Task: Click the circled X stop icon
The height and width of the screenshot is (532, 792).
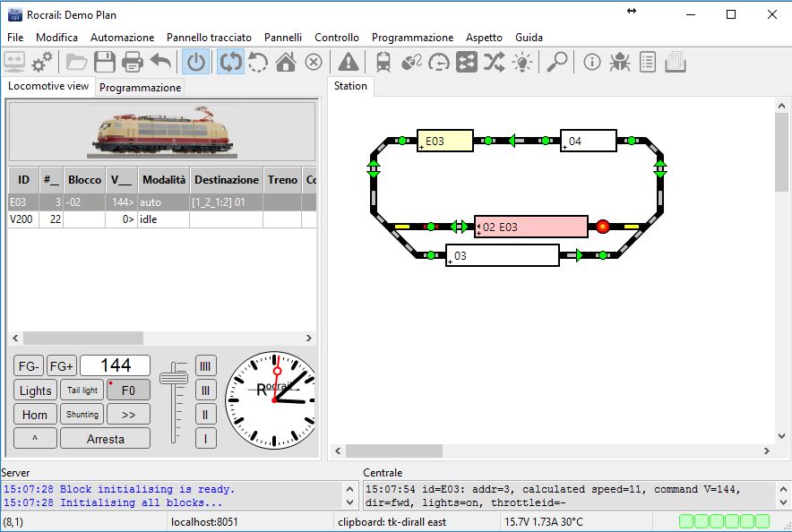Action: coord(314,63)
